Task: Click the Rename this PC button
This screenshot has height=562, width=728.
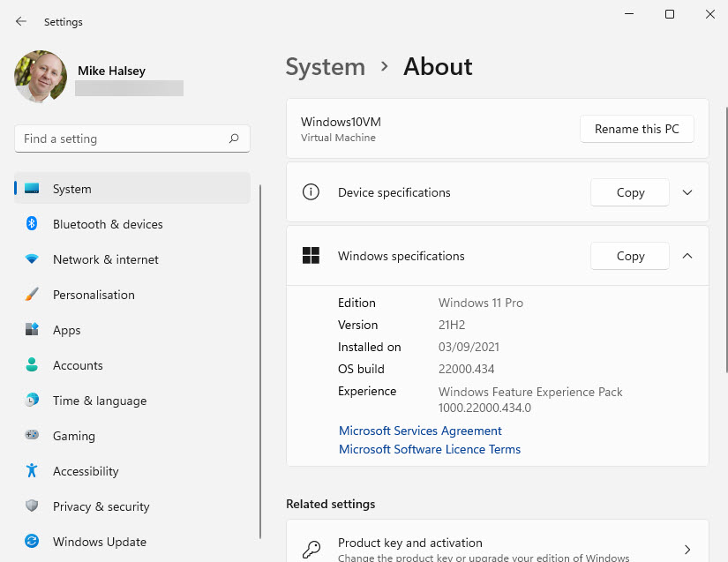Action: coord(636,129)
